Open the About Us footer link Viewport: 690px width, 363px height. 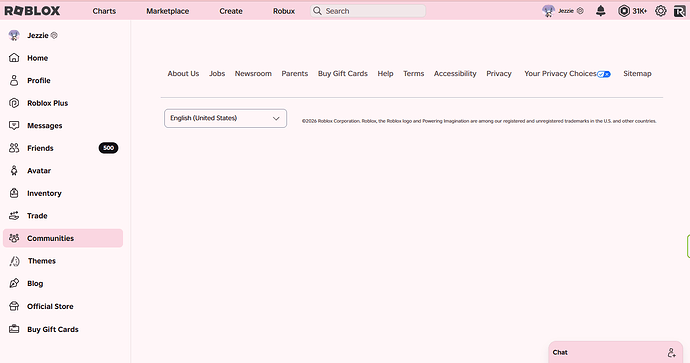tap(183, 73)
